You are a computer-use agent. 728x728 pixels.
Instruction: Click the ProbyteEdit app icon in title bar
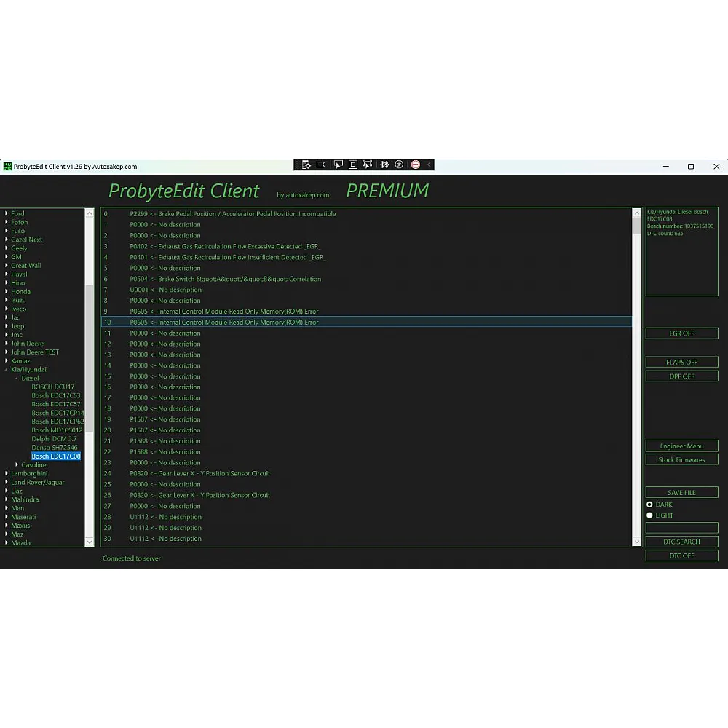7,166
